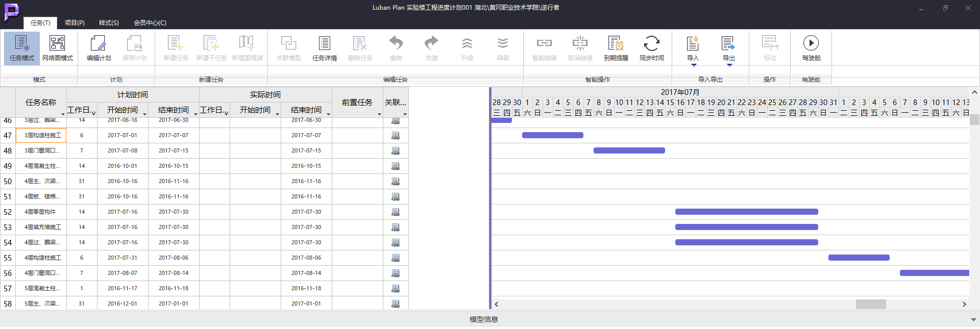Image resolution: width=980 pixels, height=329 pixels.
Task: Click the 恢复 redo arrow
Action: (x=431, y=43)
